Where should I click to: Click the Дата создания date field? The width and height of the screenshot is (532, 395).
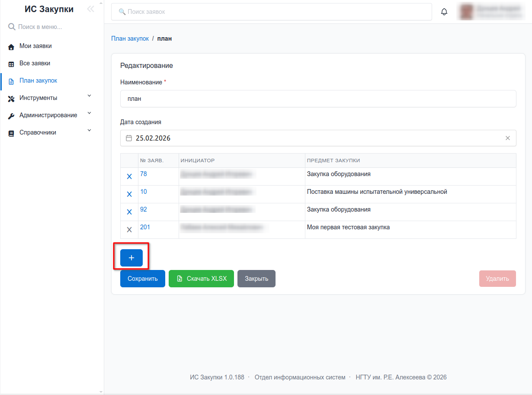[318, 138]
